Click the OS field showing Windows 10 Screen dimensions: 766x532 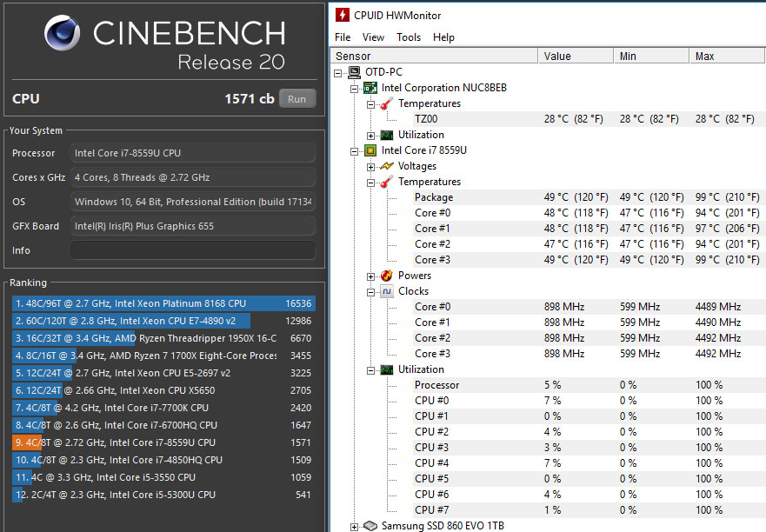coord(192,202)
